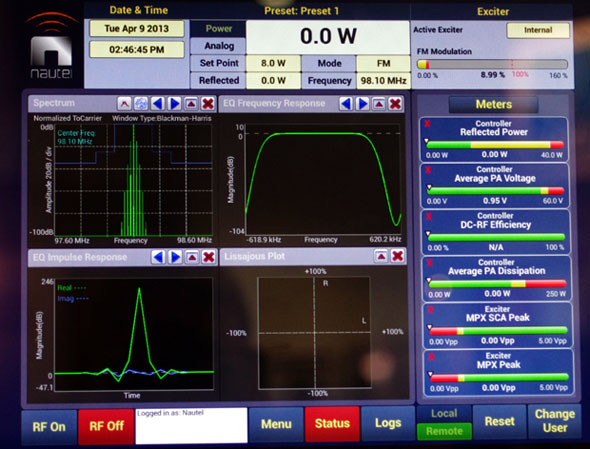Click the date Tue Apr 9 2013
This screenshot has height=449, width=590.
tap(137, 29)
